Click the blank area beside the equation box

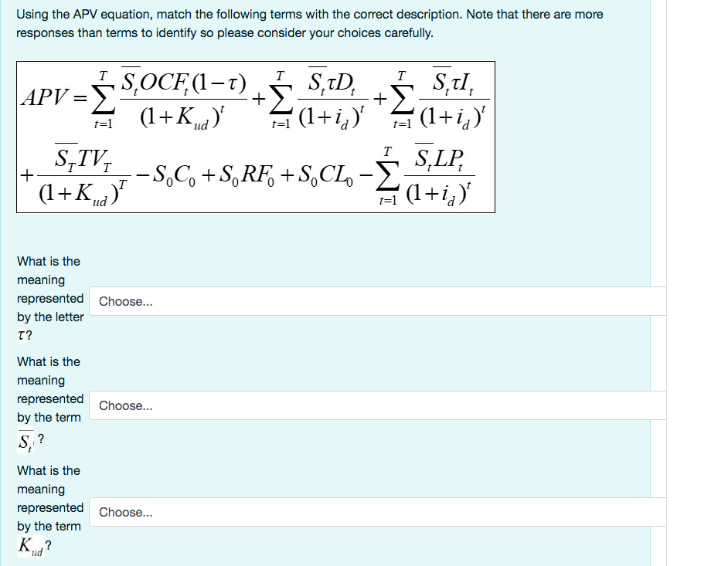coord(580,139)
